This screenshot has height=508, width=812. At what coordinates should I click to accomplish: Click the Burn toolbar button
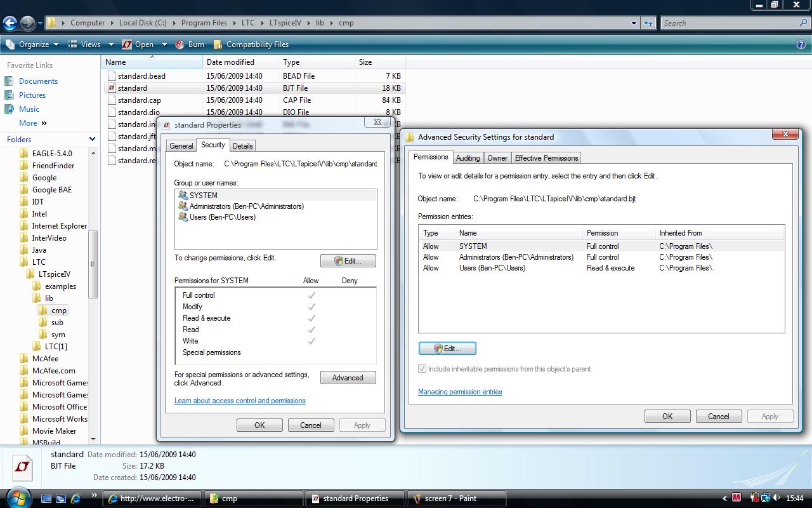click(189, 44)
